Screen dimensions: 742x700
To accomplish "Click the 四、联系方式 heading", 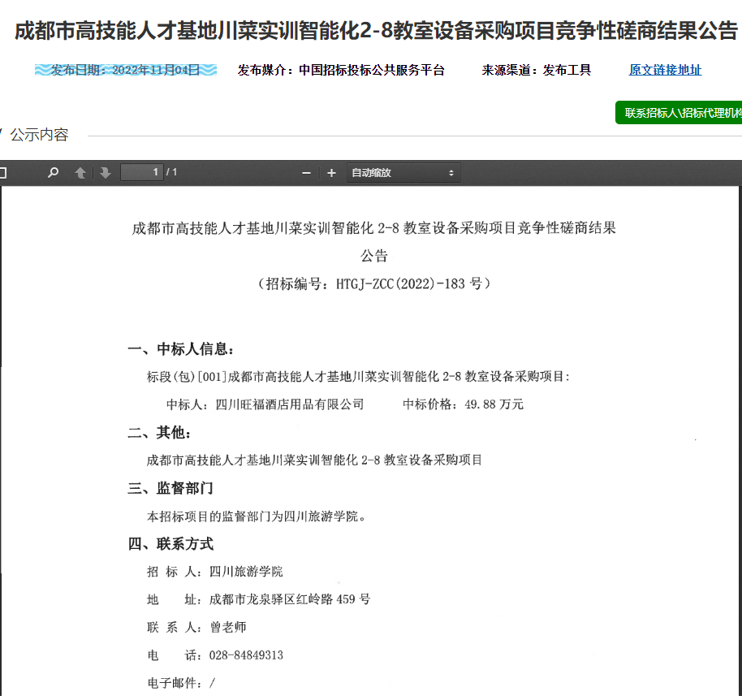I will (x=170, y=544).
